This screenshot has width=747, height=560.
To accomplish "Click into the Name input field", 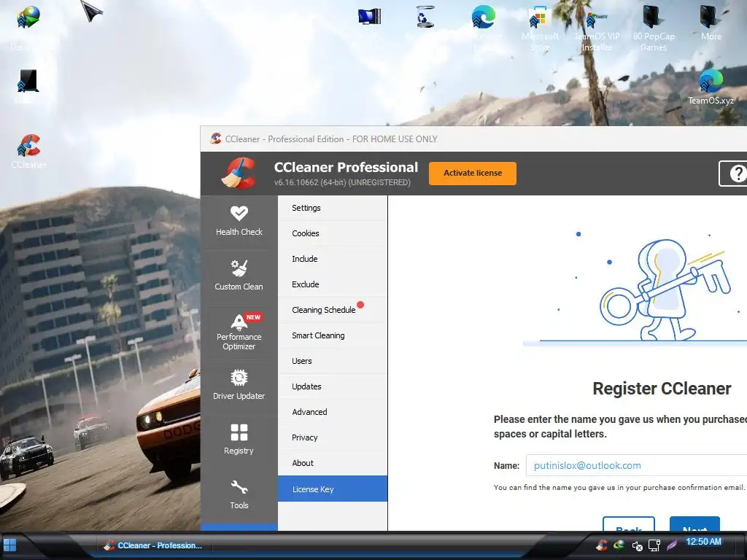I will click(636, 465).
